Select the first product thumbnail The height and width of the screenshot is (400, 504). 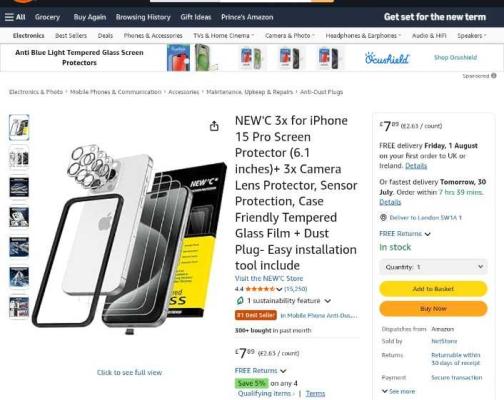[x=19, y=128]
